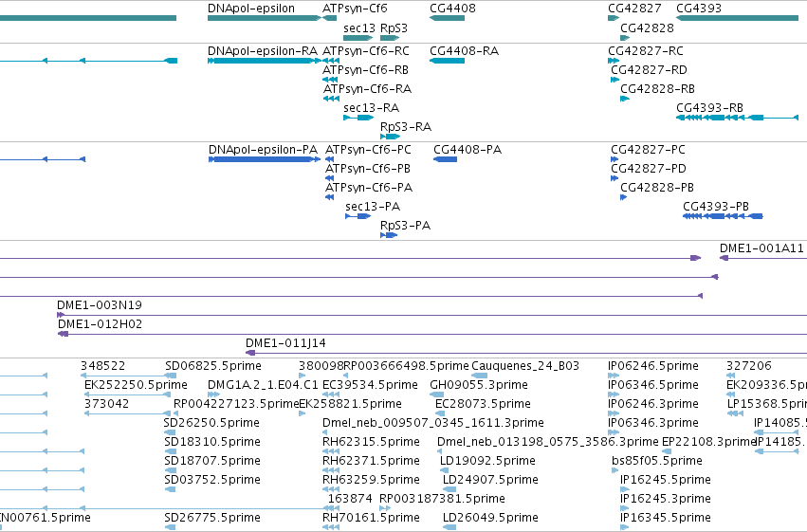
Task: Click the CG42828 gene label
Action: (647, 28)
